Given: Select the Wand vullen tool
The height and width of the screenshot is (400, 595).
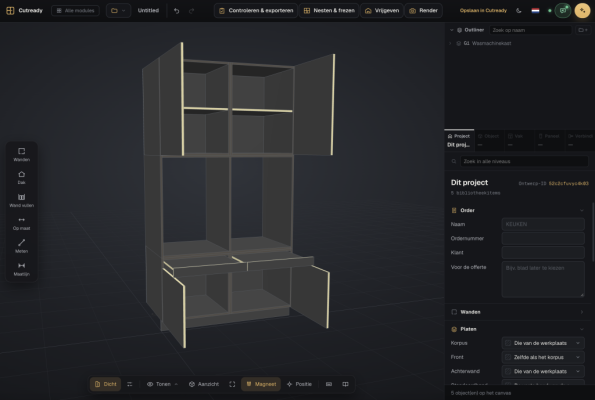Looking at the screenshot, I should click(x=22, y=200).
